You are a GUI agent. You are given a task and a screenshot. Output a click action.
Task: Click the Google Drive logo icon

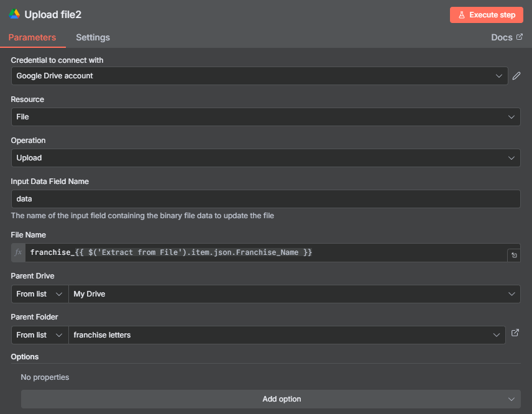14,14
